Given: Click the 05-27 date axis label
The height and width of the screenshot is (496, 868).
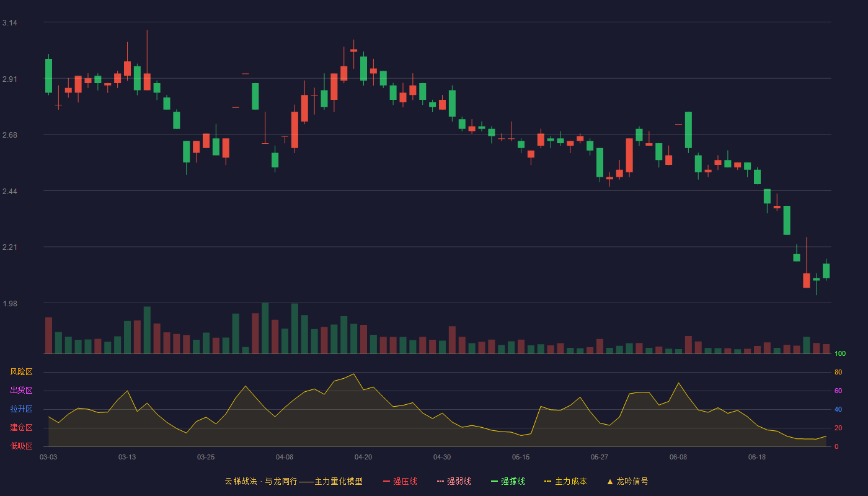Looking at the screenshot, I should [x=600, y=457].
